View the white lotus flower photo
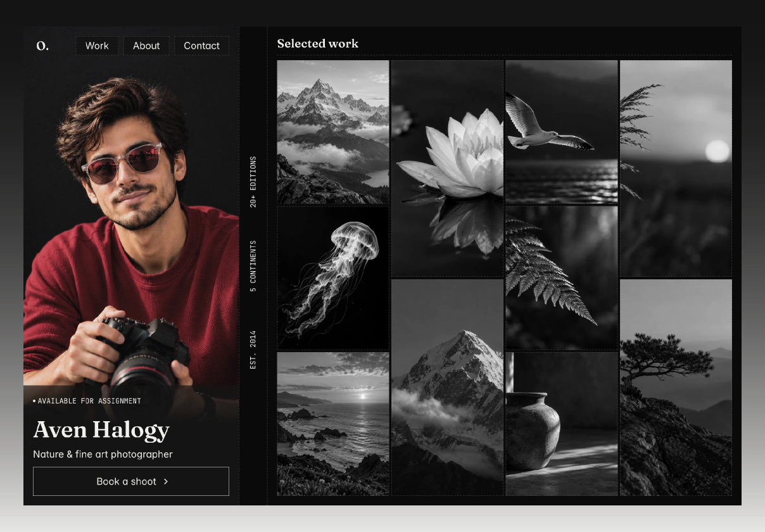The height and width of the screenshot is (532, 765). click(x=447, y=168)
